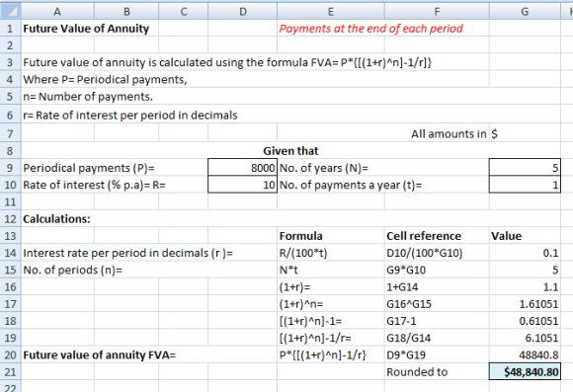Image resolution: width=573 pixels, height=392 pixels.
Task: Click 'No. of years (N)=' label
Action: point(324,168)
